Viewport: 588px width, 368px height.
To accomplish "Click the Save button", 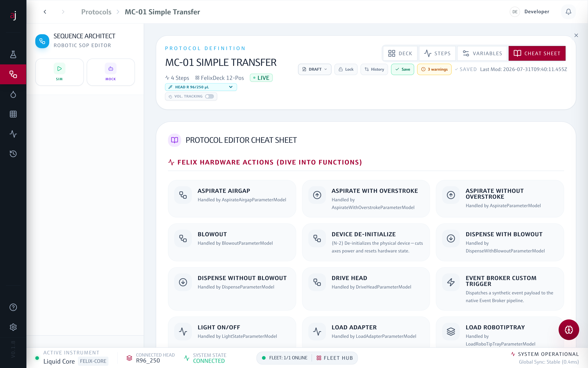I will pos(402,69).
